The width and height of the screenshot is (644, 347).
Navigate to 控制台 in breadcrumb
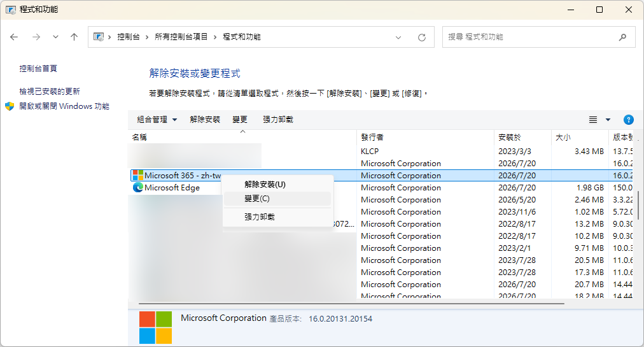[x=128, y=37]
